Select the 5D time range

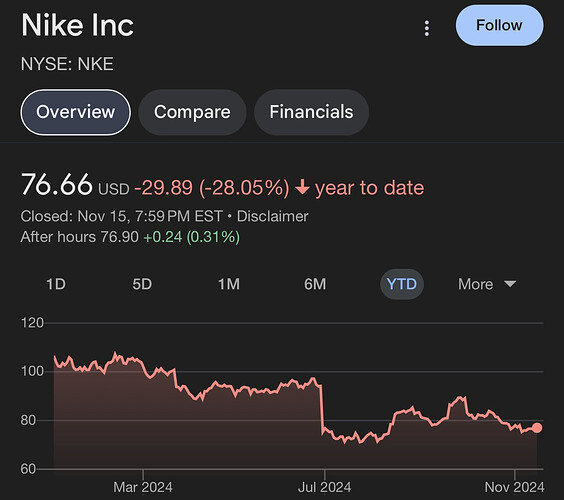[142, 284]
